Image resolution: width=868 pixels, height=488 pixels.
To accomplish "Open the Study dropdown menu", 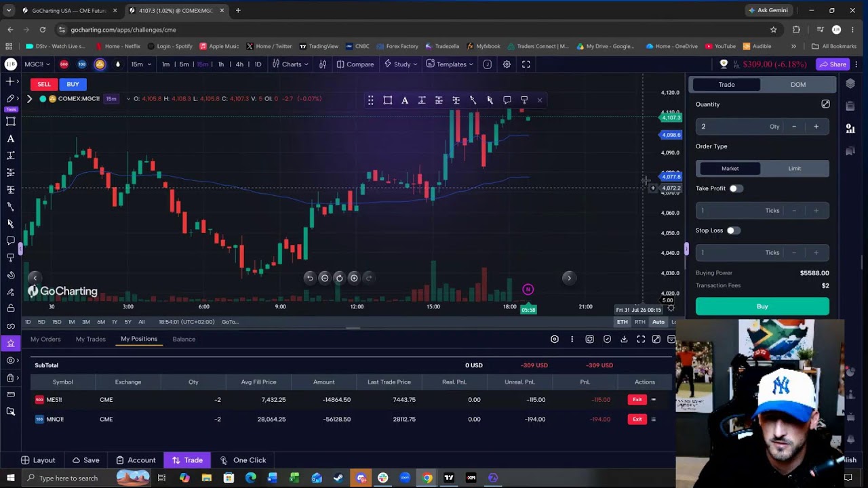I will coord(399,64).
